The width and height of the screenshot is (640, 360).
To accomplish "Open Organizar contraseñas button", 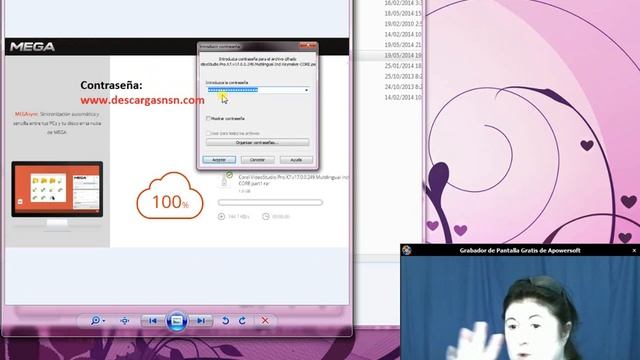I will [x=257, y=142].
